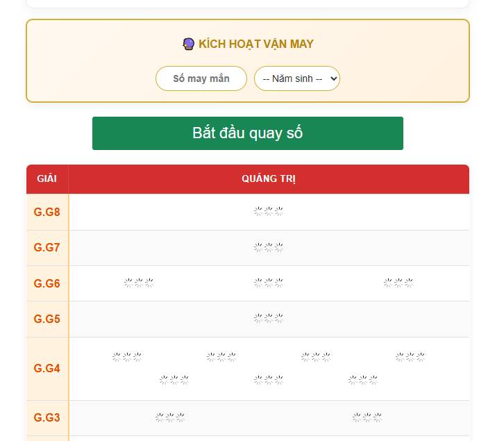Click the loading spinner in G.G8 row
The width and height of the screenshot is (504, 441).
click(x=269, y=211)
